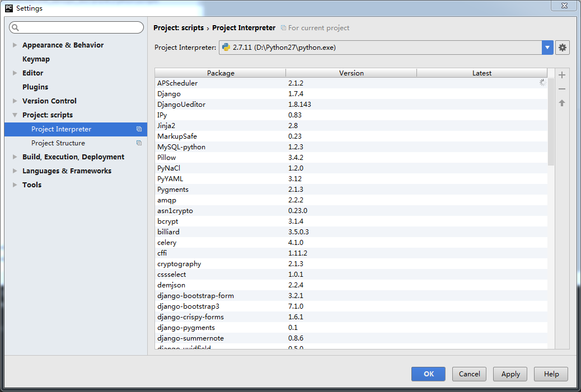Click the OK button
Screen dimensions: 581x392
(428, 374)
